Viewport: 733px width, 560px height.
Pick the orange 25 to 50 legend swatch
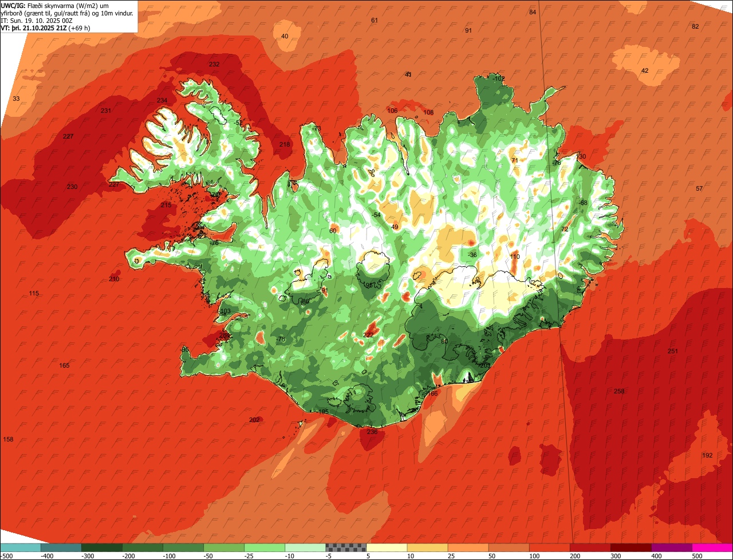click(x=468, y=547)
